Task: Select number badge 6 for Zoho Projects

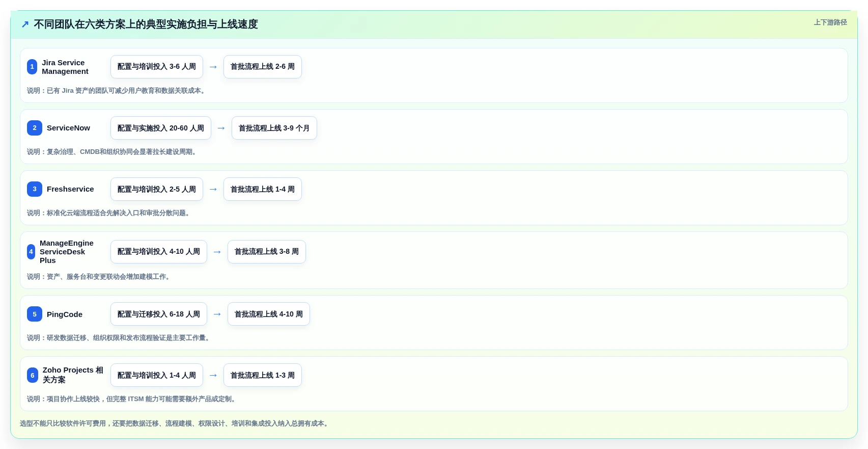Action: tap(33, 375)
